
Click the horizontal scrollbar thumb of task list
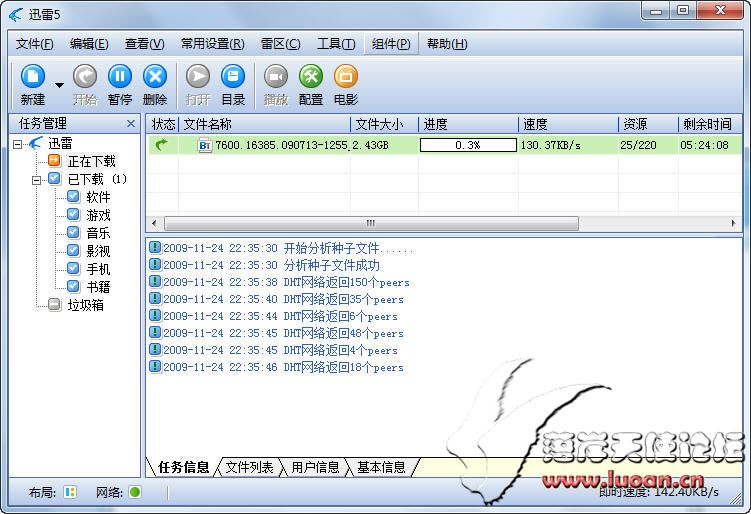tap(371, 223)
